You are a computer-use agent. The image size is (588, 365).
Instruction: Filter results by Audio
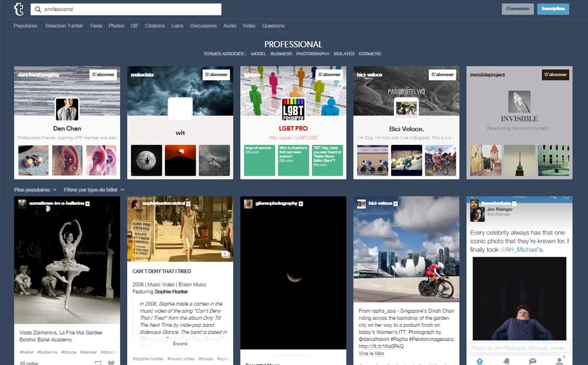230,26
